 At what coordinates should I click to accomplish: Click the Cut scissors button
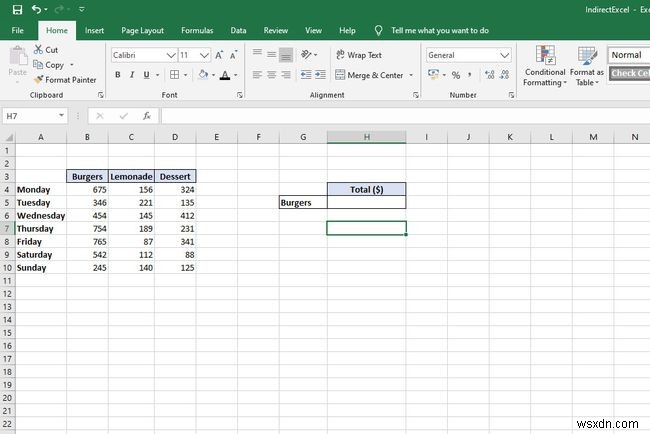(46, 50)
